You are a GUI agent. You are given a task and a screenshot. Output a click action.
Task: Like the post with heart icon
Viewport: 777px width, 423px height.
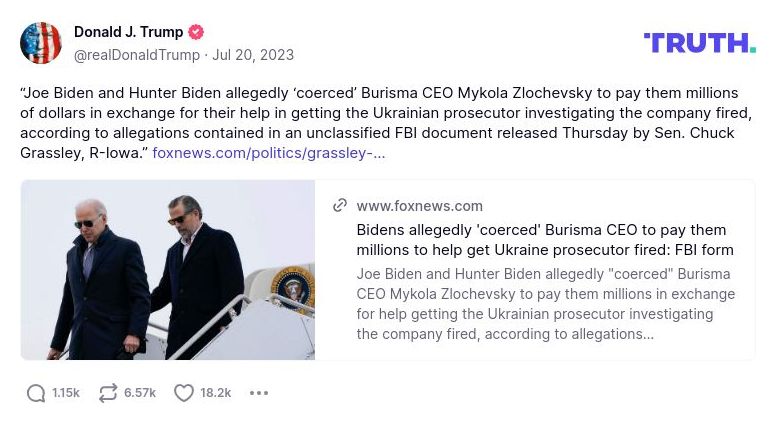pos(184,393)
